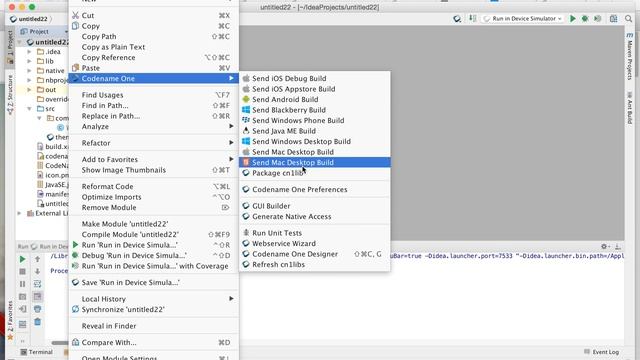Select Compile Module 'untitled22'
640x360 pixels.
[153, 235]
